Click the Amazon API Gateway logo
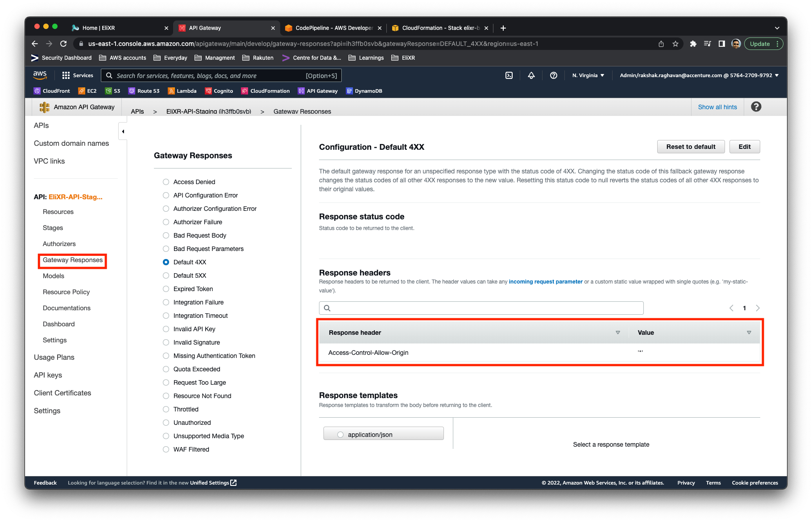This screenshot has width=812, height=522. (x=45, y=107)
